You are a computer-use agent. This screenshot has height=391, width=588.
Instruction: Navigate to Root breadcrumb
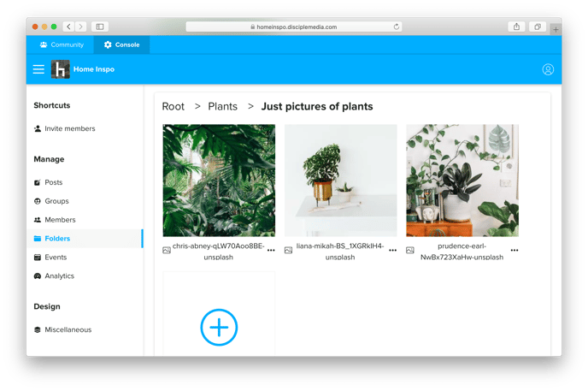pyautogui.click(x=173, y=107)
